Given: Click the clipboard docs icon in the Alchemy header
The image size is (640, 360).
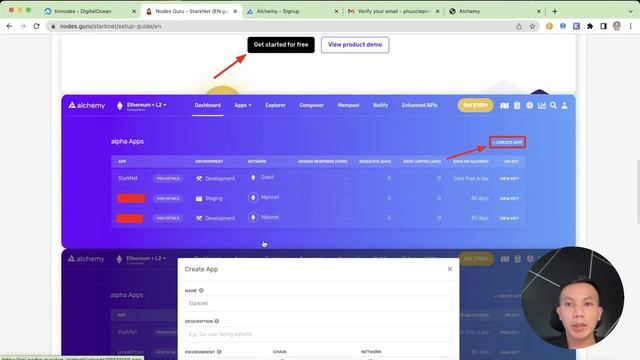Looking at the screenshot, I should 517,105.
